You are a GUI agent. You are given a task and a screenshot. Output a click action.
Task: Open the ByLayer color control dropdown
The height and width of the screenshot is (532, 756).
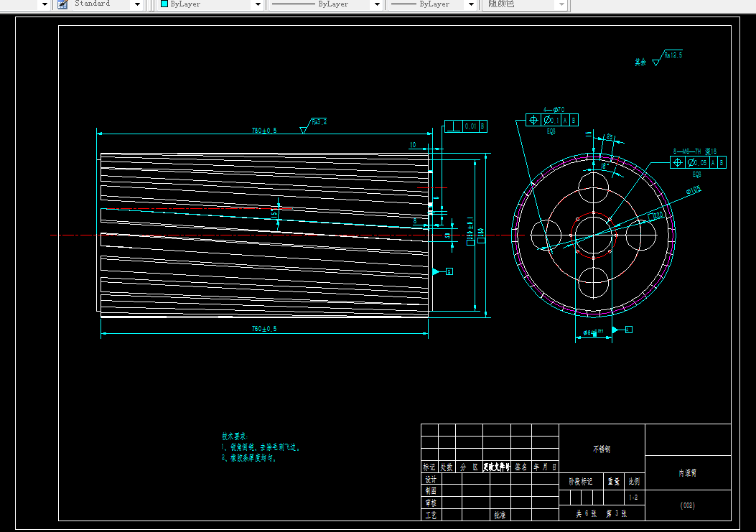258,4
